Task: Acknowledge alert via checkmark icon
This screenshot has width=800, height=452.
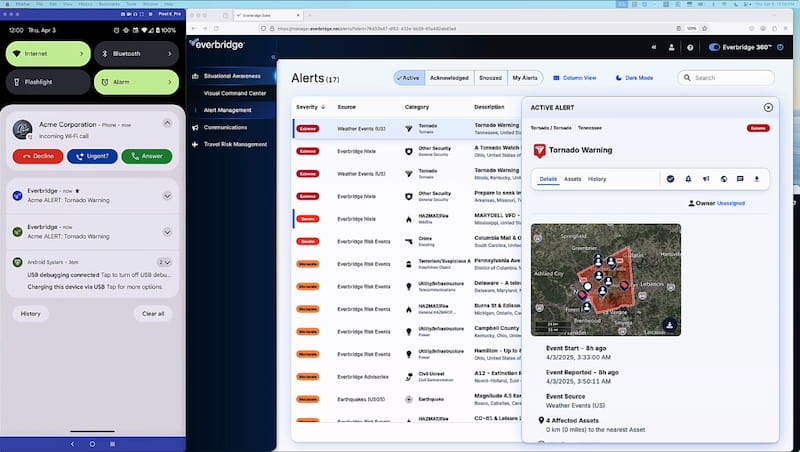Action: 670,179
